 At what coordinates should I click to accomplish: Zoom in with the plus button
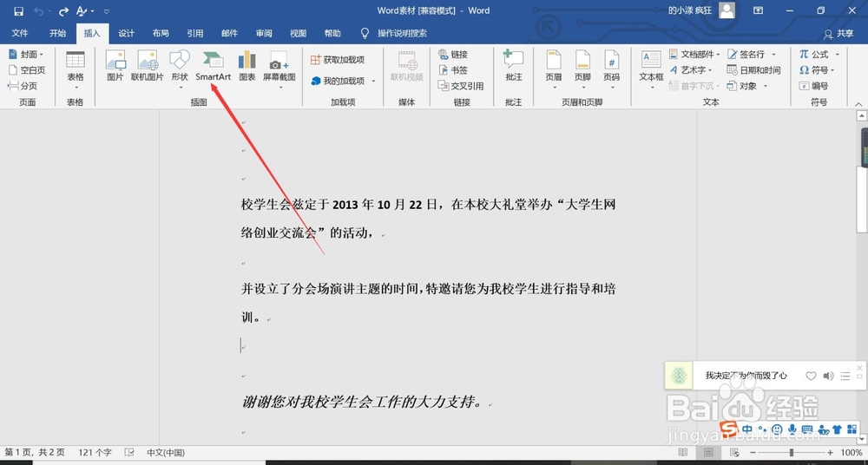[x=830, y=452]
